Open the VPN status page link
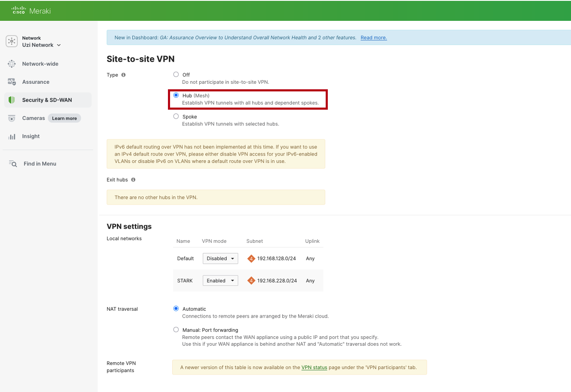Image resolution: width=571 pixels, height=392 pixels. 314,367
